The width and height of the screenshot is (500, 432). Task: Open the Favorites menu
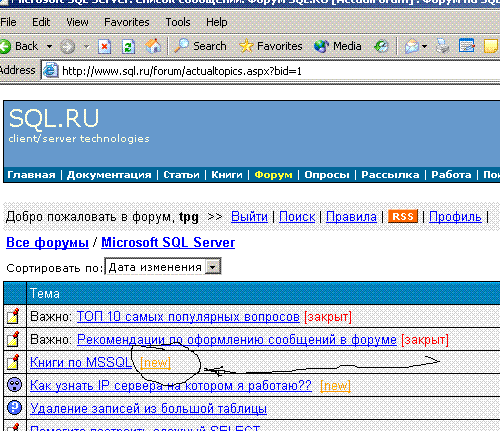127,22
